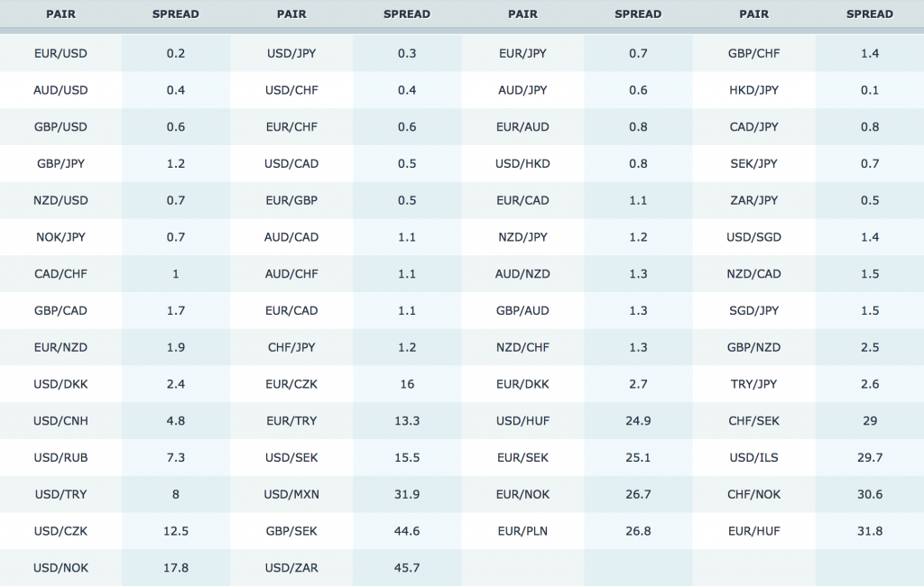The width and height of the screenshot is (924, 587).
Task: Select the GBP/JPY pair cell
Action: coord(60,164)
